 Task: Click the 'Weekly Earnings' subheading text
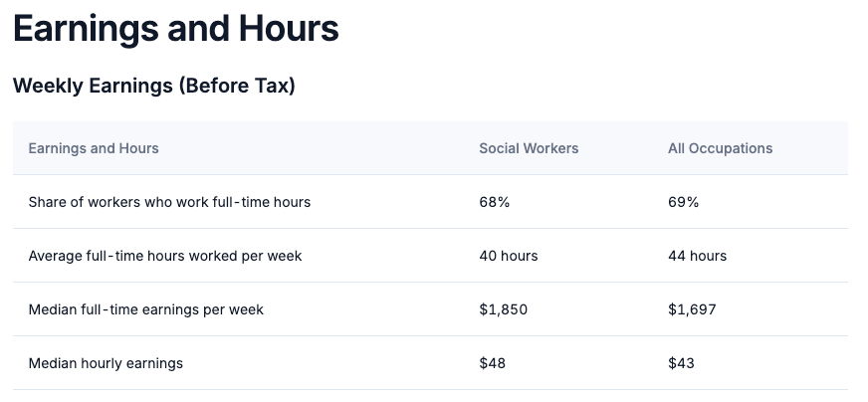tap(93, 87)
